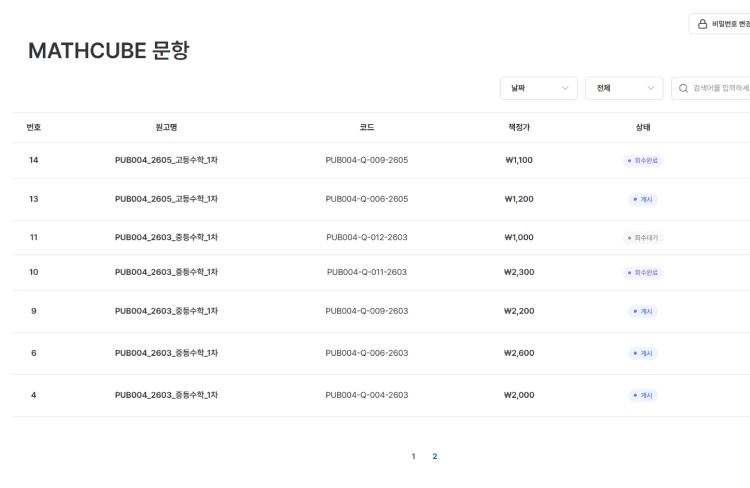This screenshot has height=488, width=750.
Task: Click row number 13
Action: [33, 199]
